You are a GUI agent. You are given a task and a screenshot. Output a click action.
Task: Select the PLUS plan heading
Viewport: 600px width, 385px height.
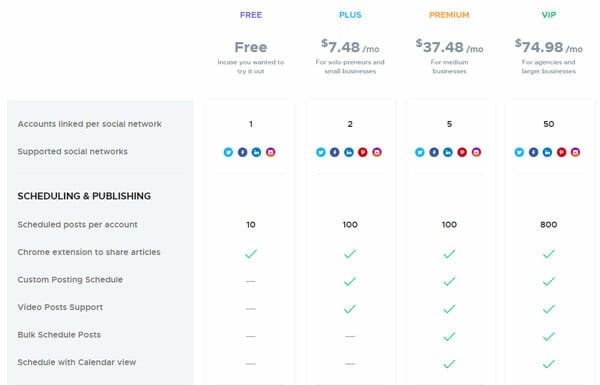pyautogui.click(x=350, y=15)
